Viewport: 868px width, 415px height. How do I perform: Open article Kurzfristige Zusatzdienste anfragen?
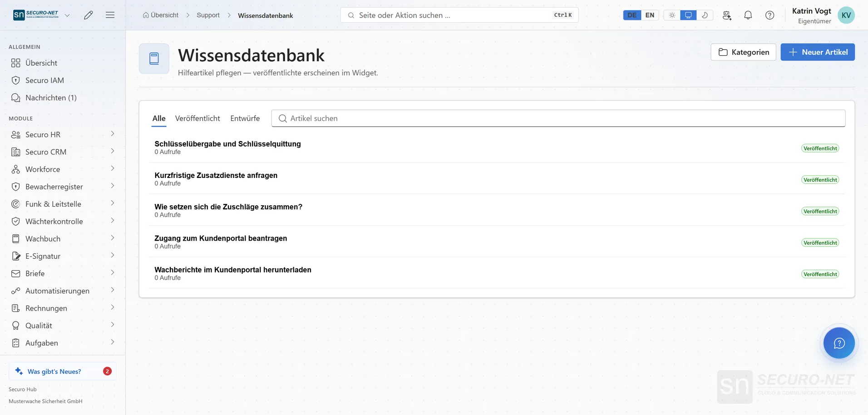[497, 179]
